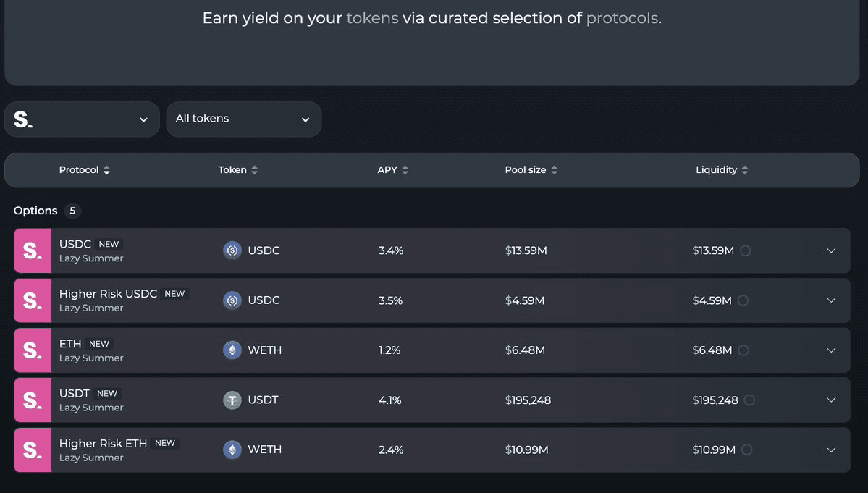
Task: Click circle indicator next to $195,248 liquidity
Action: [749, 400]
